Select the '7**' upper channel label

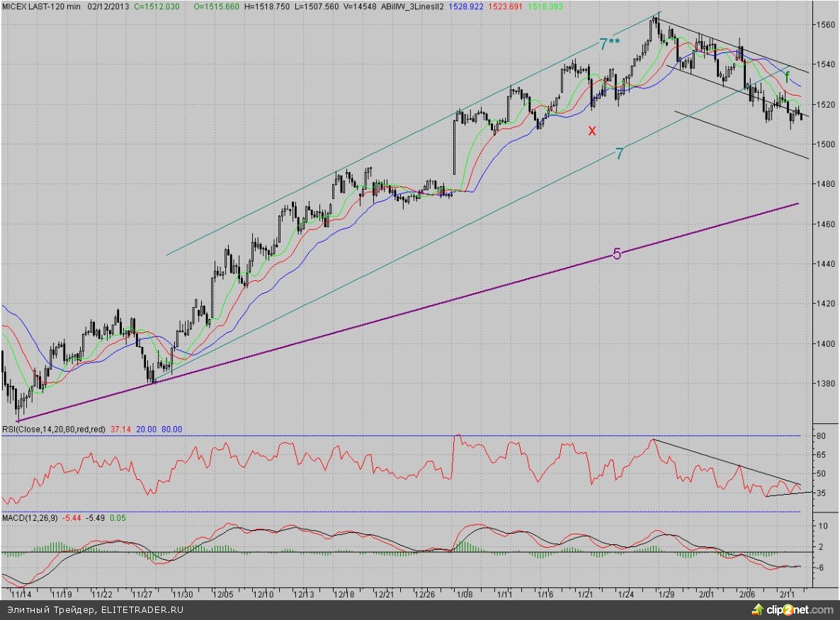coord(610,45)
